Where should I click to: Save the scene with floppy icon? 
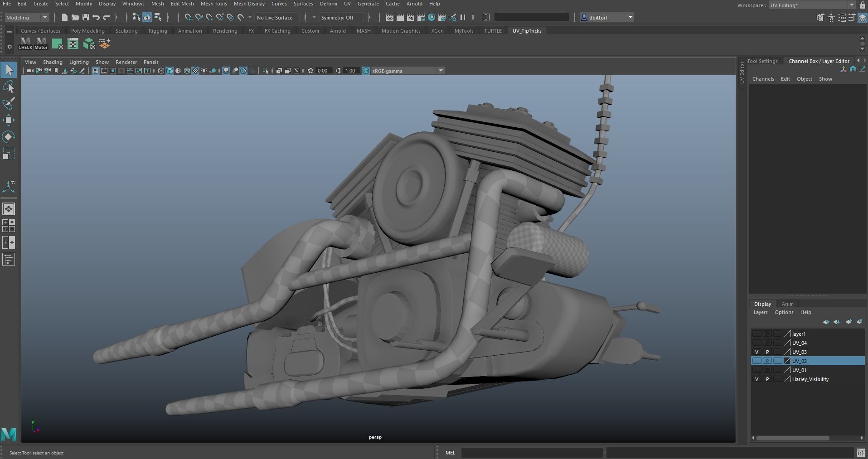(85, 17)
